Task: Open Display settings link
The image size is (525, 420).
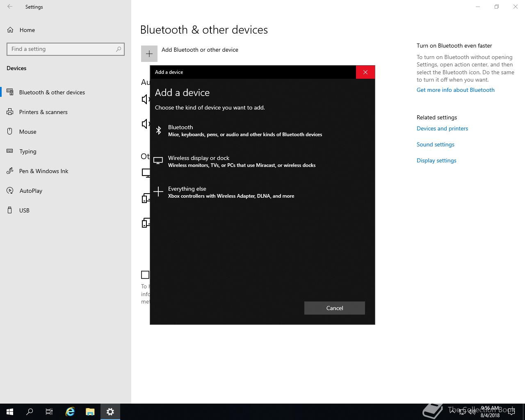Action: coord(436,160)
